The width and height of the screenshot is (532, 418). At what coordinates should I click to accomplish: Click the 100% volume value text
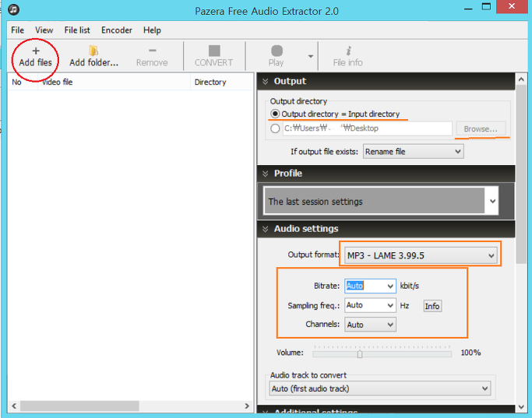tap(470, 353)
